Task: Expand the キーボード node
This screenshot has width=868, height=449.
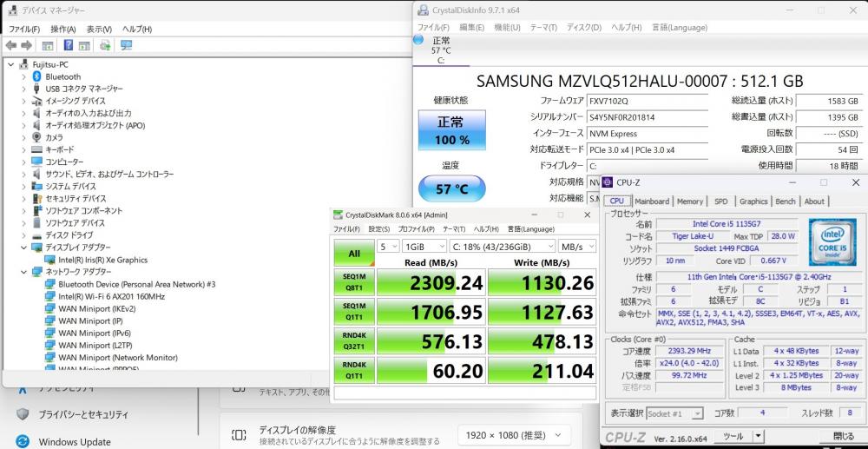Action: (23, 149)
